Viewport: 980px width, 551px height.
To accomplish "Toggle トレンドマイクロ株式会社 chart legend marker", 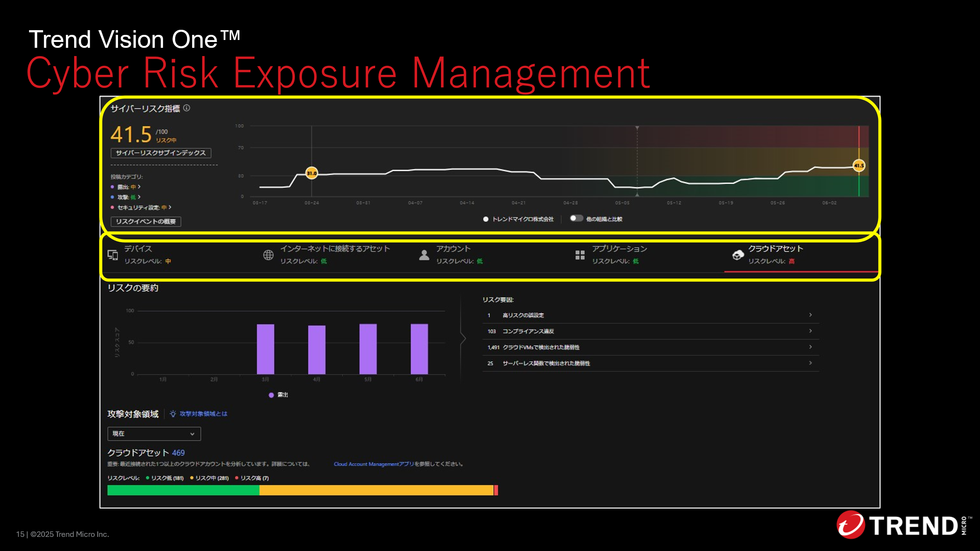I will pyautogui.click(x=486, y=219).
